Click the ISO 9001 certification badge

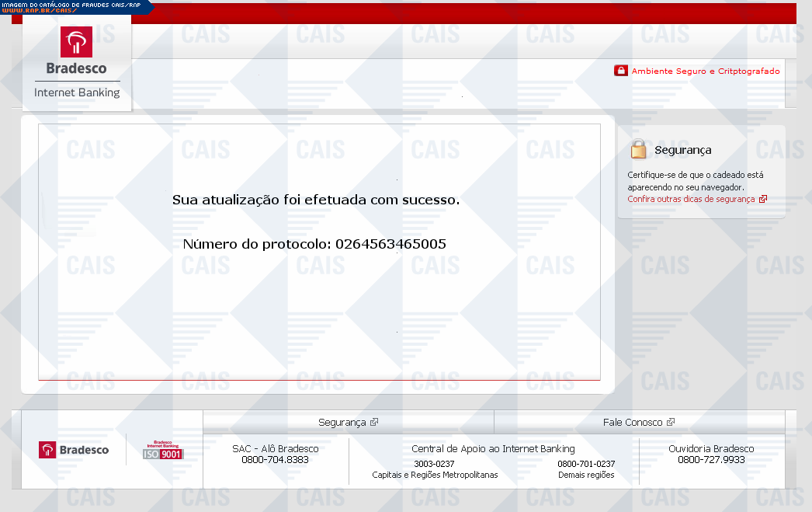pos(162,450)
